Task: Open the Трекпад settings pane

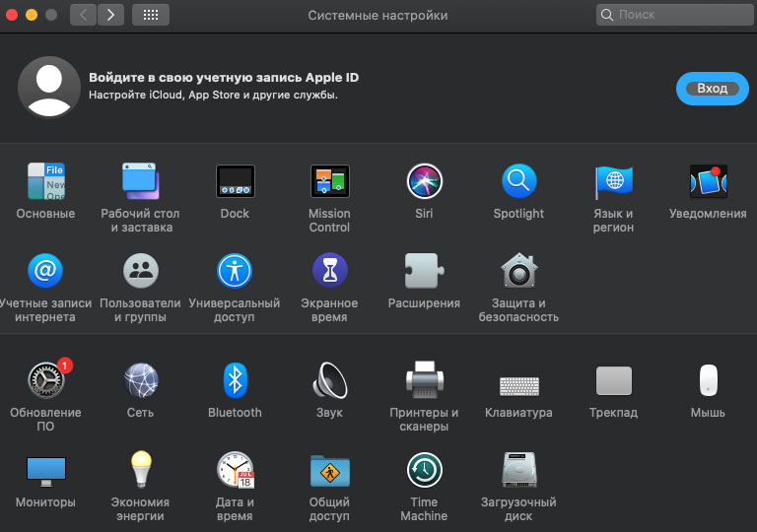Action: 614,380
